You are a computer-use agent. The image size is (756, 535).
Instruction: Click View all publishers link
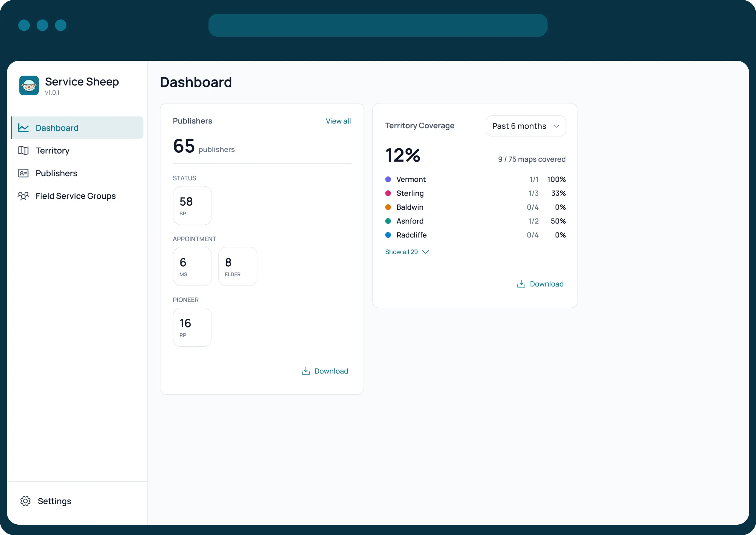pos(338,121)
